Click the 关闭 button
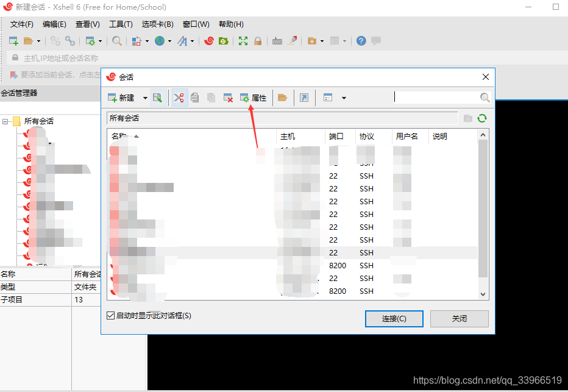 (460, 319)
